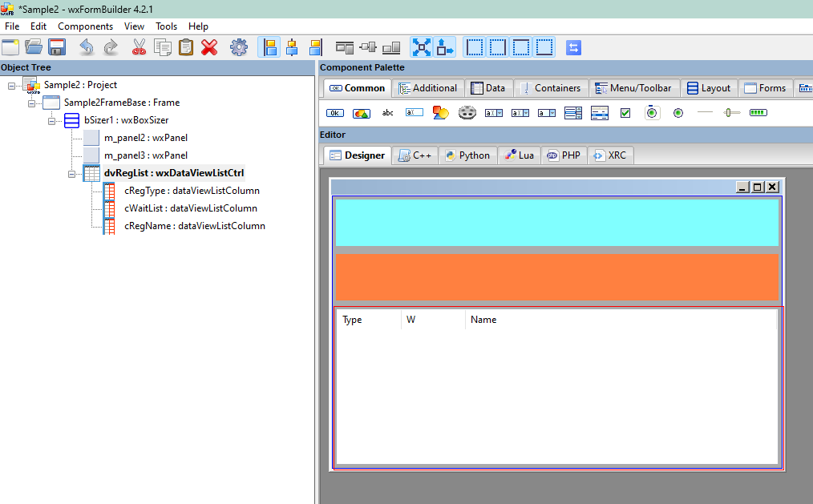Open the Components menu
The image size is (813, 504).
click(x=85, y=26)
